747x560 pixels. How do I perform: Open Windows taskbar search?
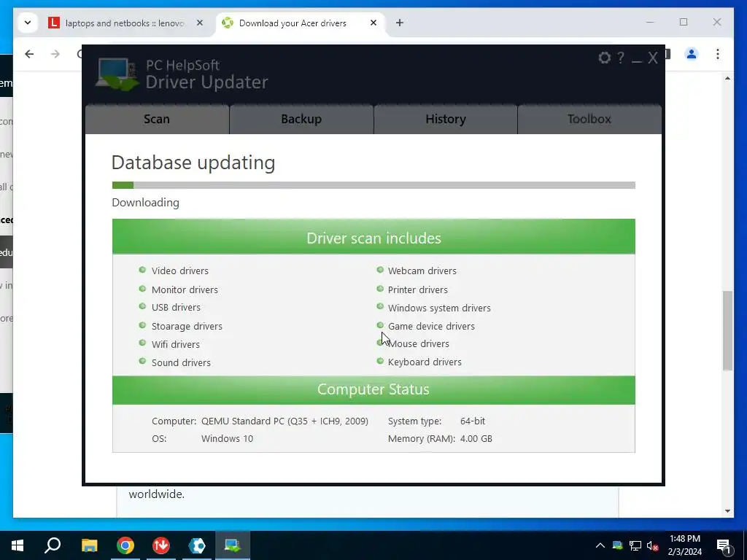pos(53,545)
